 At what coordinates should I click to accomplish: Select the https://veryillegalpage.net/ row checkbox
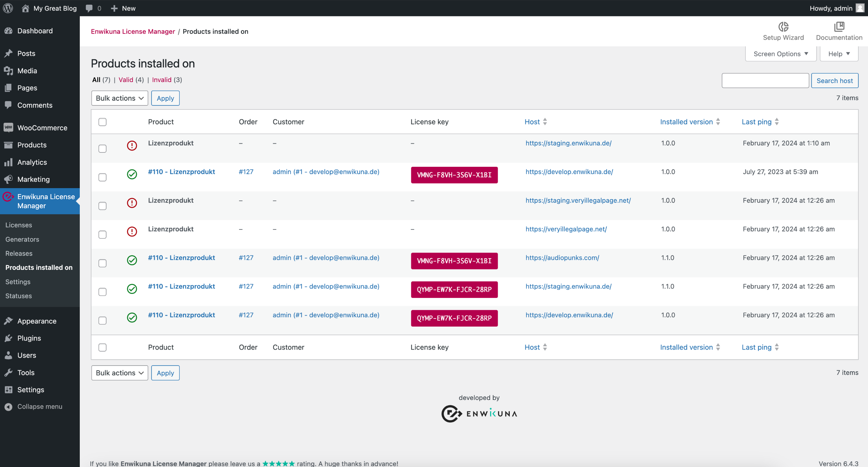click(102, 235)
